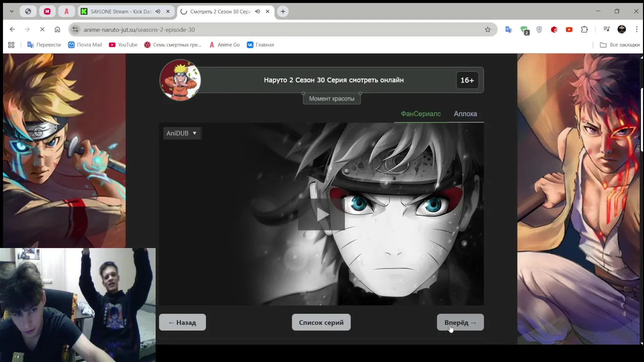The width and height of the screenshot is (644, 362).
Task: Mute the SAYLONE Stream tab audio
Action: [x=158, y=11]
